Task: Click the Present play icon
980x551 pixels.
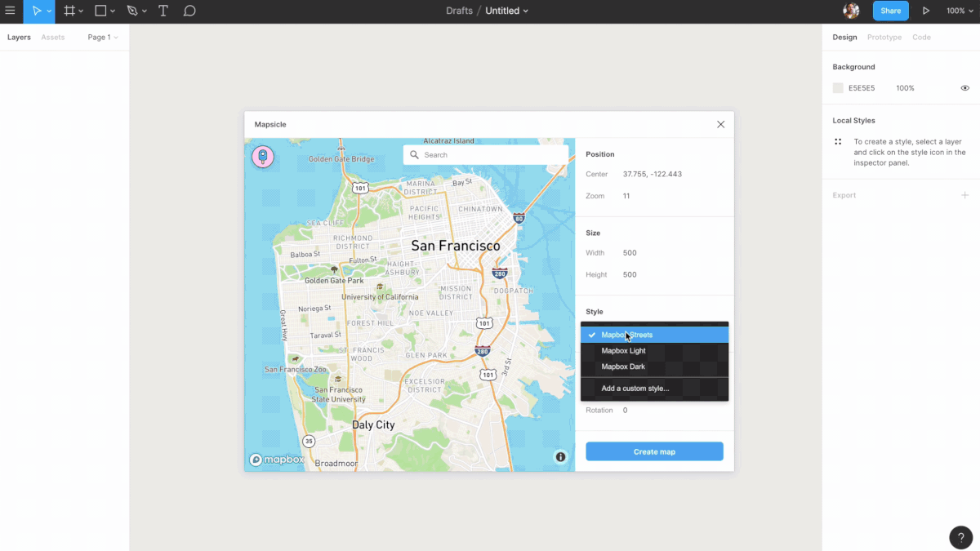Action: point(926,11)
